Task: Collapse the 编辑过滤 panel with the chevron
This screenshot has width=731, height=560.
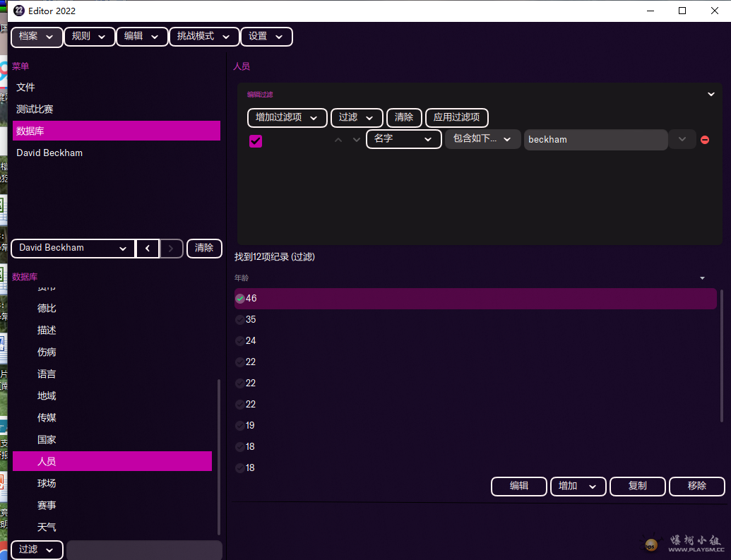Action: 711,94
